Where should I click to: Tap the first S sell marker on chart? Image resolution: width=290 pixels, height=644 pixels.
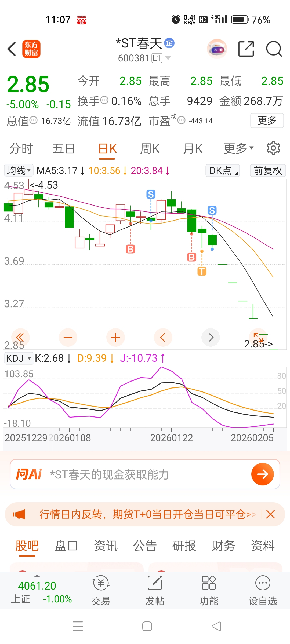[x=151, y=194]
